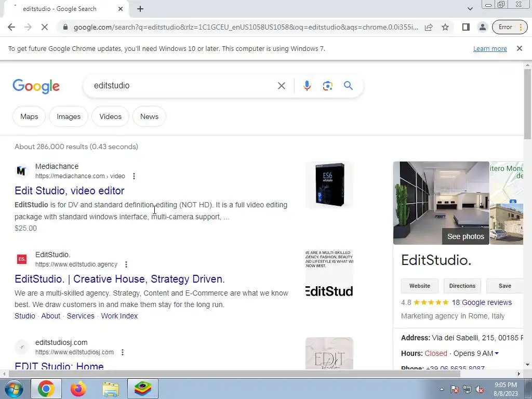
Task: Open the Windows Start orb
Action: coord(13,389)
